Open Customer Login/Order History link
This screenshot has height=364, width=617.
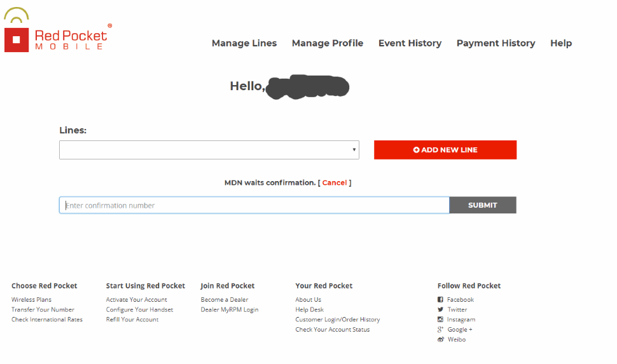click(x=338, y=320)
